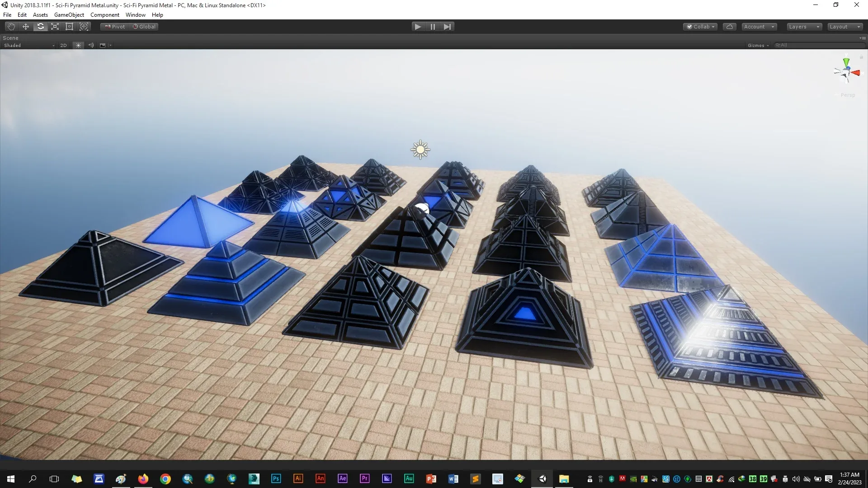Open the GameObject menu
Viewport: 868px width, 488px height.
click(x=69, y=15)
